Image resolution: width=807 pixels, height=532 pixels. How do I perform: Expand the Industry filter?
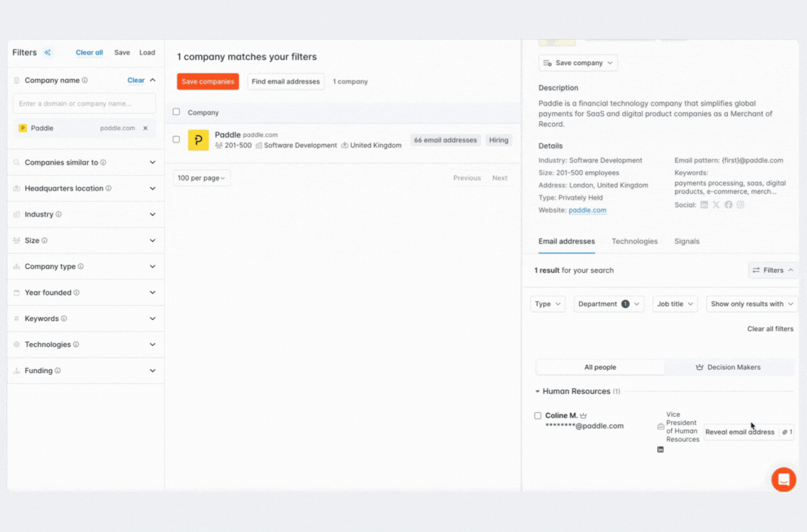click(152, 214)
